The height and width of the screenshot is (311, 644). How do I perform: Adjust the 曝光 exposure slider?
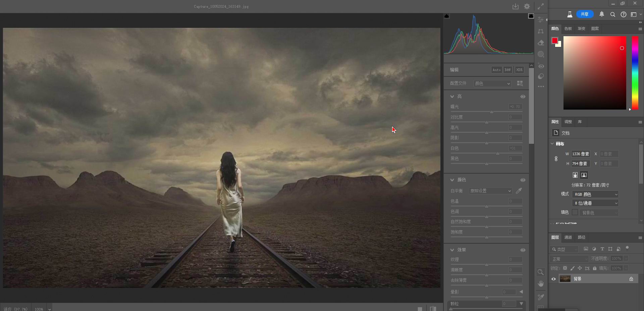[x=492, y=112]
